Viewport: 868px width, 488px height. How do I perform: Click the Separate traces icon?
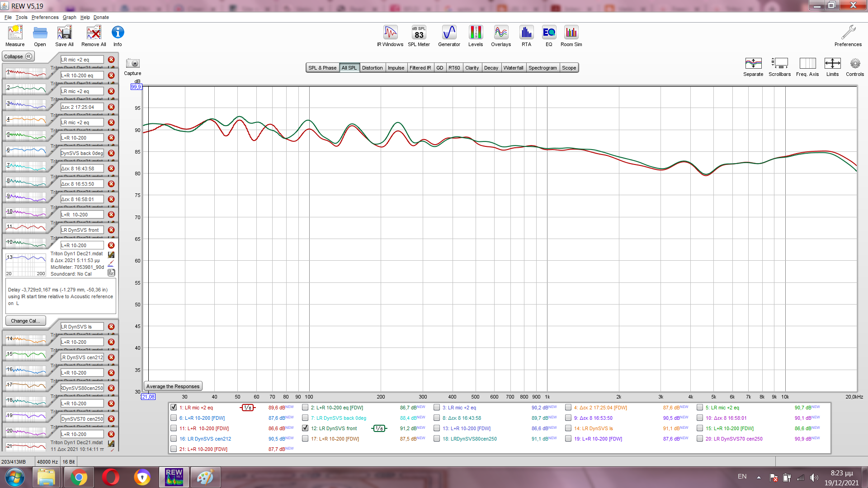click(753, 64)
